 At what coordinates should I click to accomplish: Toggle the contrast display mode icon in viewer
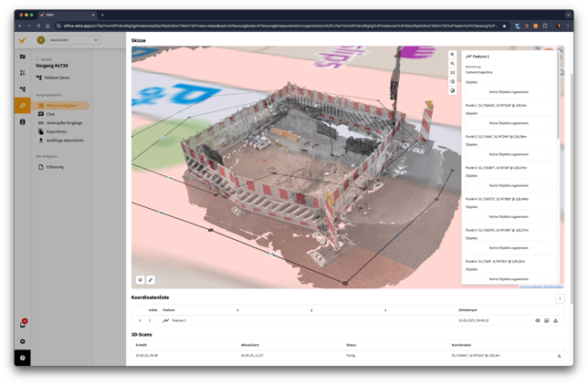pyautogui.click(x=452, y=90)
